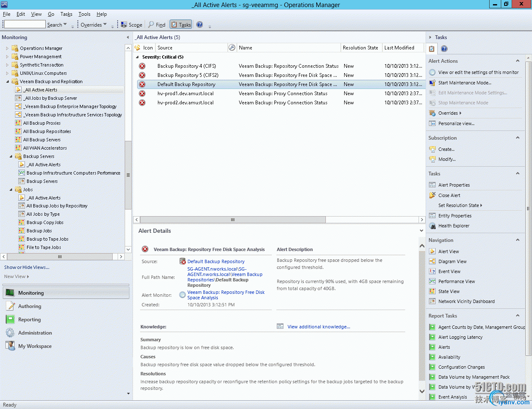
Task: Click View or edit the settings of this monitor
Action: [478, 72]
